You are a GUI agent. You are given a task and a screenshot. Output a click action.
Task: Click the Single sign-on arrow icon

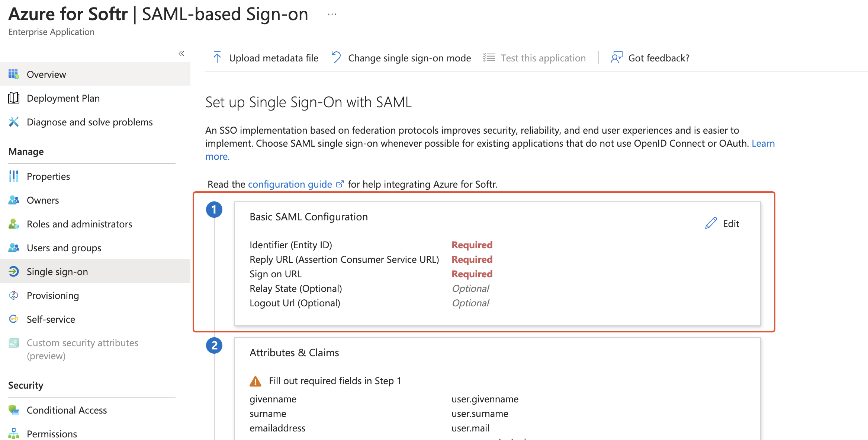[13, 271]
